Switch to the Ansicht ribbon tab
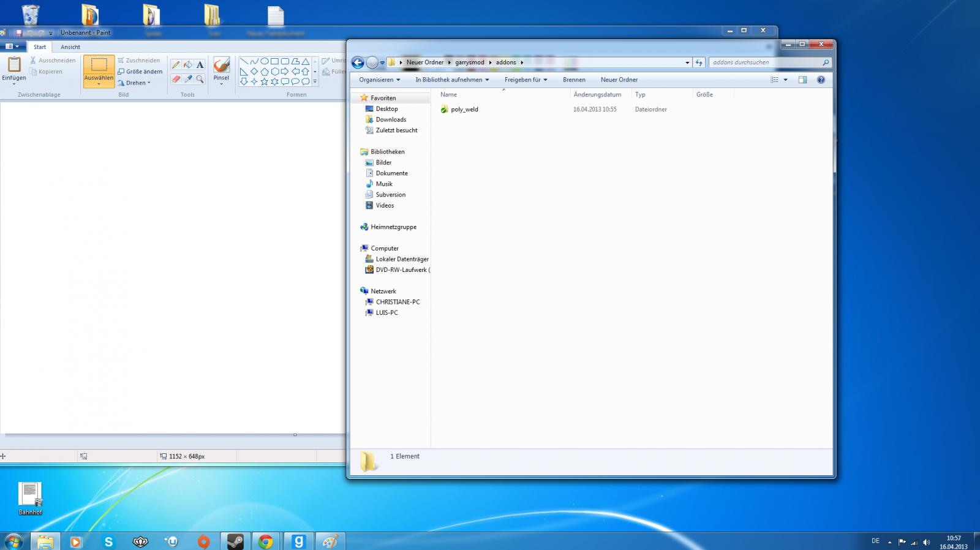 pos(70,47)
